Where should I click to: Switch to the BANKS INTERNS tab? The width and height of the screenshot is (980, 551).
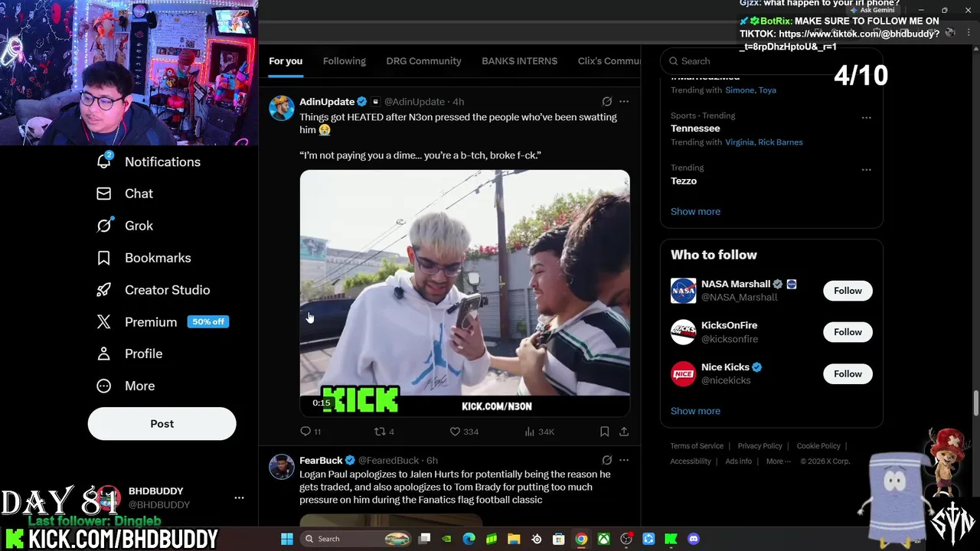pyautogui.click(x=519, y=61)
